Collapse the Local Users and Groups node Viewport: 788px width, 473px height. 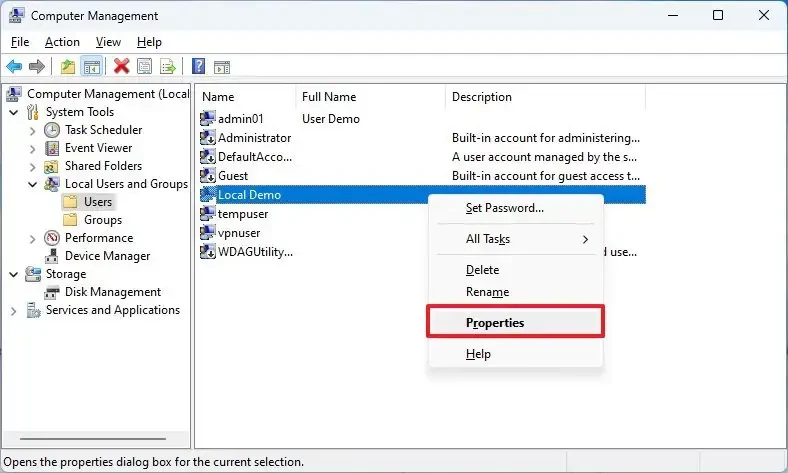[33, 184]
